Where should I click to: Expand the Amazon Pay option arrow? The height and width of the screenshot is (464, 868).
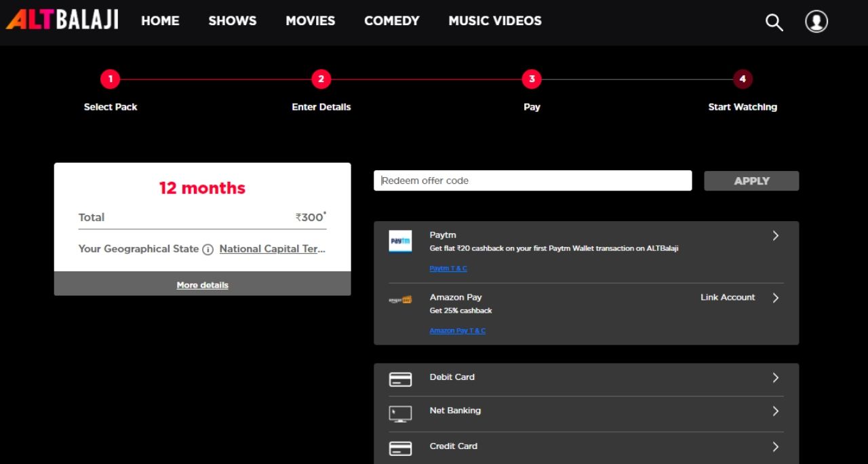pos(776,298)
